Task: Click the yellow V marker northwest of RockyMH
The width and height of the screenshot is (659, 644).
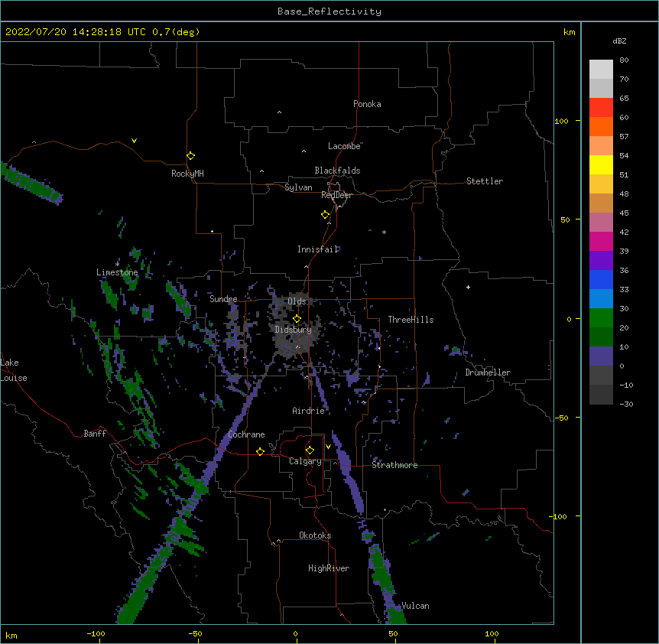Action: coord(134,141)
